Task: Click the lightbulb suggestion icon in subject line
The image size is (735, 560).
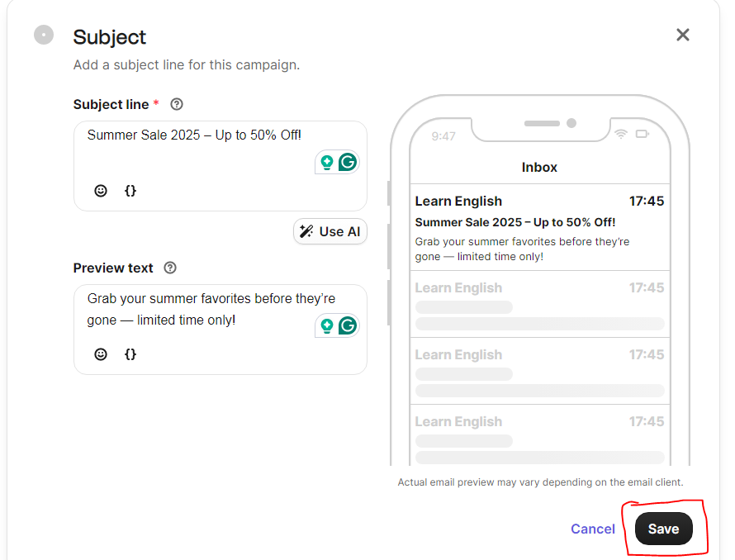Action: [327, 162]
